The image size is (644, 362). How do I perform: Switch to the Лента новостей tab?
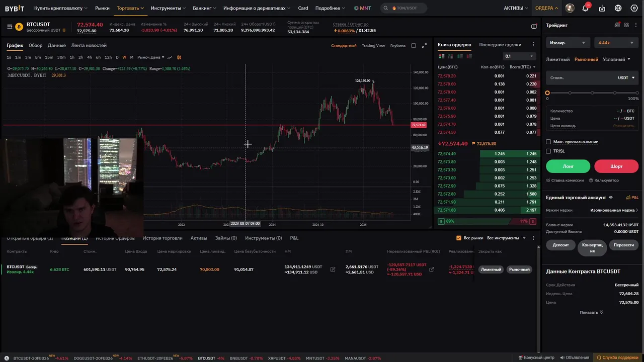click(x=89, y=45)
